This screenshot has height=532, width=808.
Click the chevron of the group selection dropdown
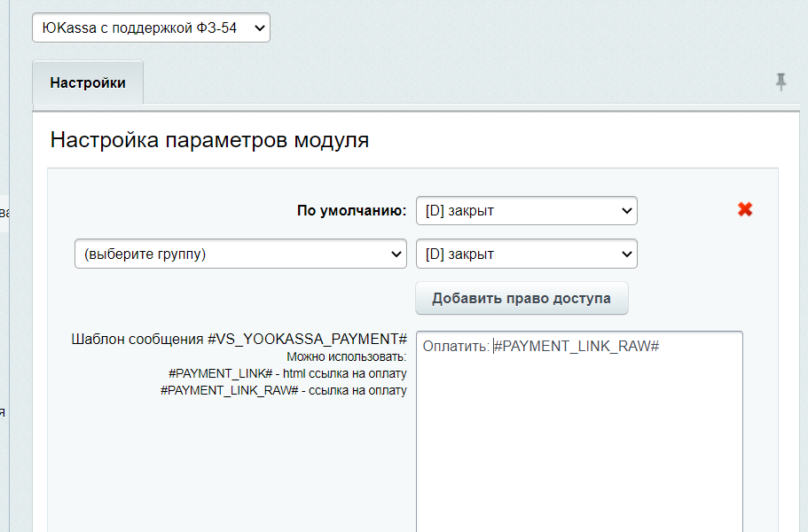click(398, 254)
